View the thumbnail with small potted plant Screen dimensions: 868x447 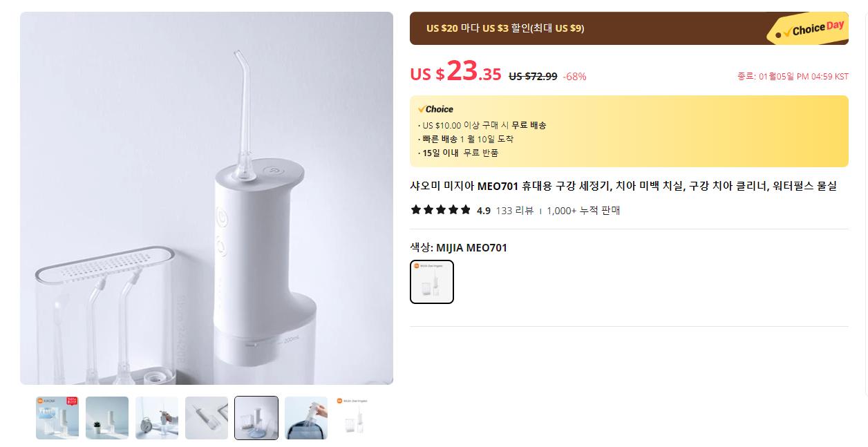point(107,418)
